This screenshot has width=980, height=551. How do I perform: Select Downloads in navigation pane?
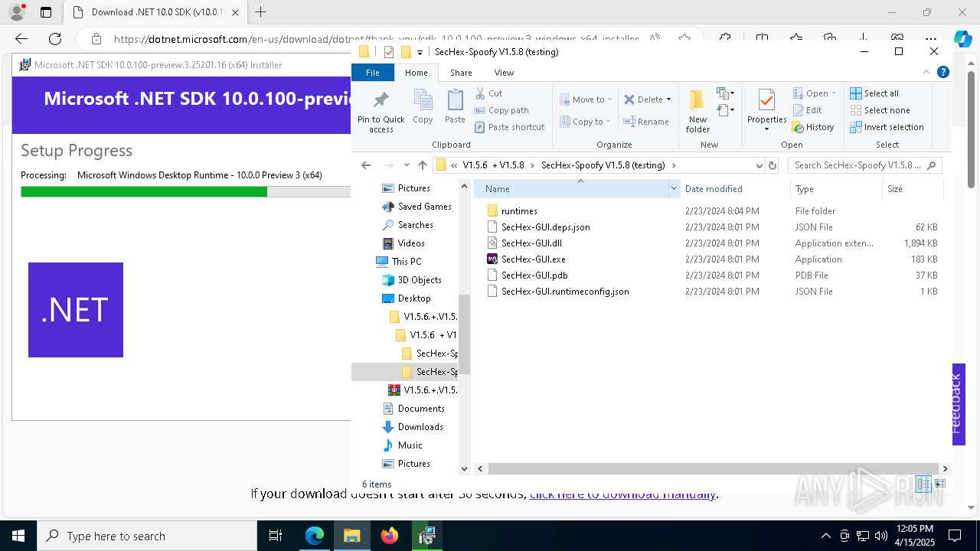[420, 427]
